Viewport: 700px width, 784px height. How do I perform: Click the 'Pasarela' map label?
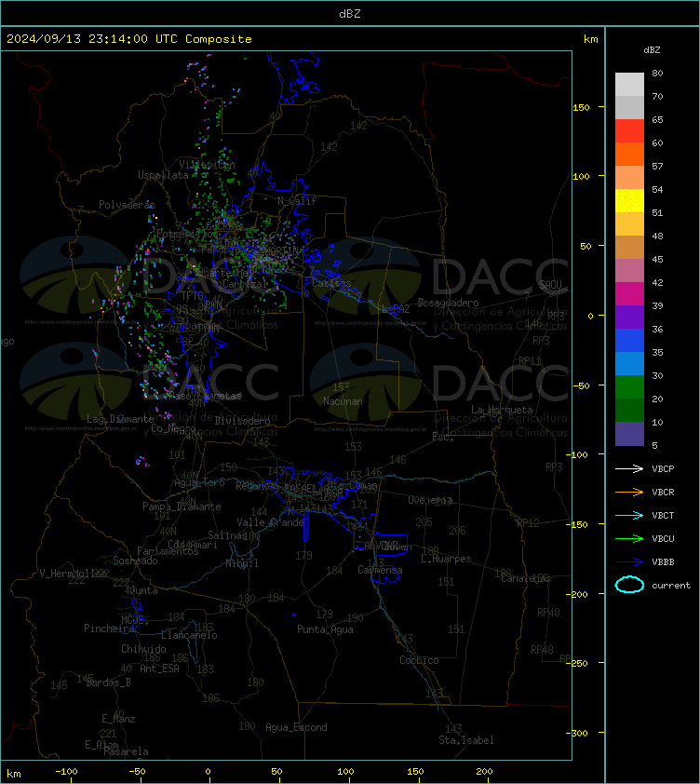pyautogui.click(x=126, y=751)
